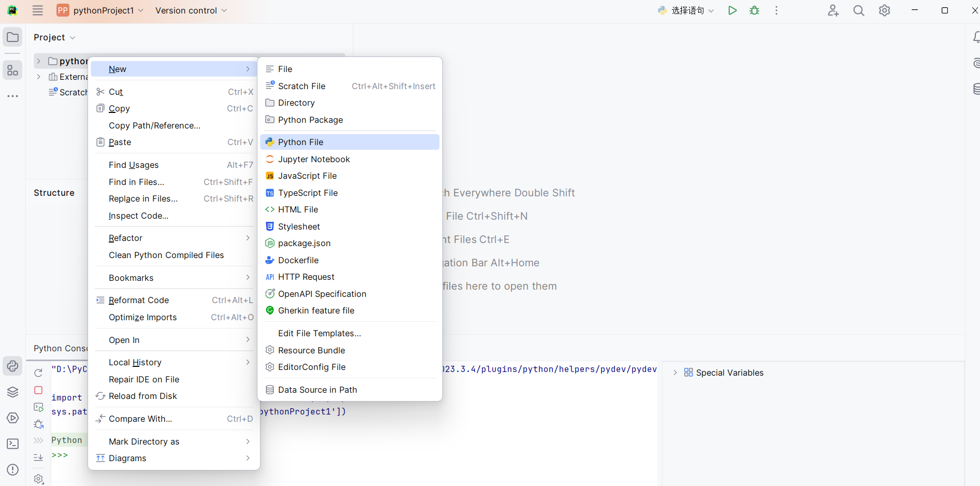This screenshot has height=486, width=980.
Task: Run the current configuration with green play icon
Action: [x=732, y=10]
